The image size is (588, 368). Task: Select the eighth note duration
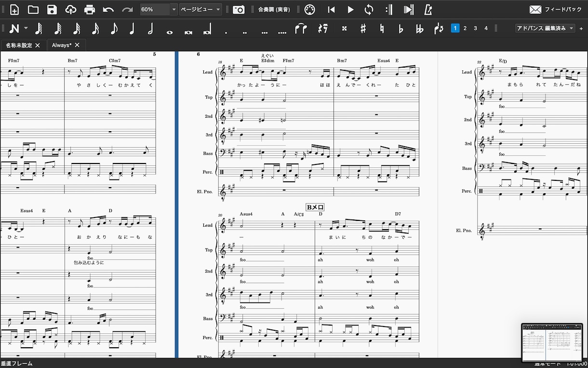114,28
